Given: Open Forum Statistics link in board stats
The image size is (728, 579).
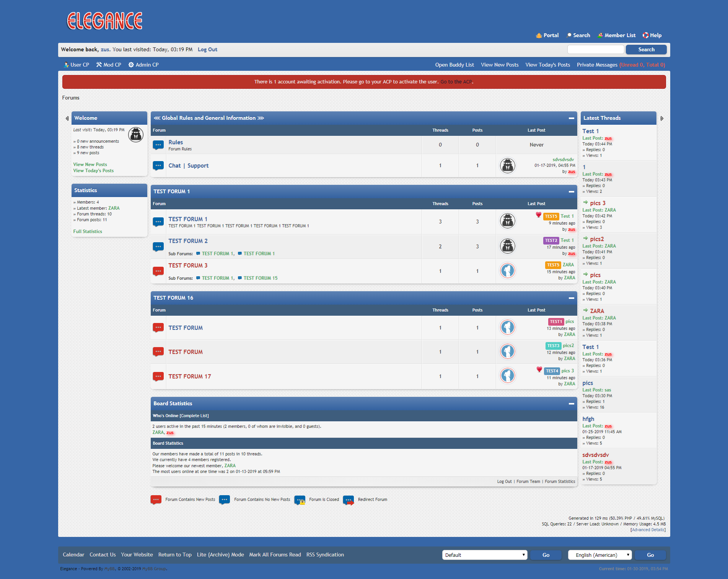Looking at the screenshot, I should coord(560,481).
